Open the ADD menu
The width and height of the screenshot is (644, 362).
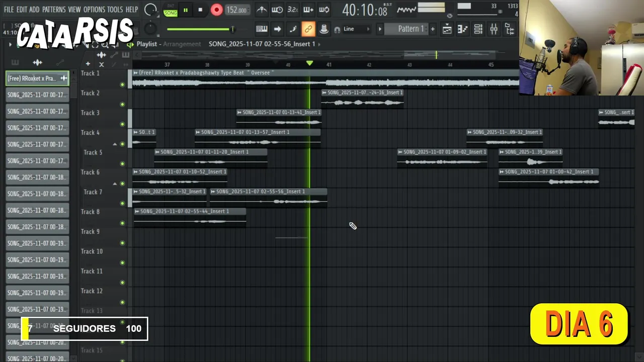coord(34,10)
